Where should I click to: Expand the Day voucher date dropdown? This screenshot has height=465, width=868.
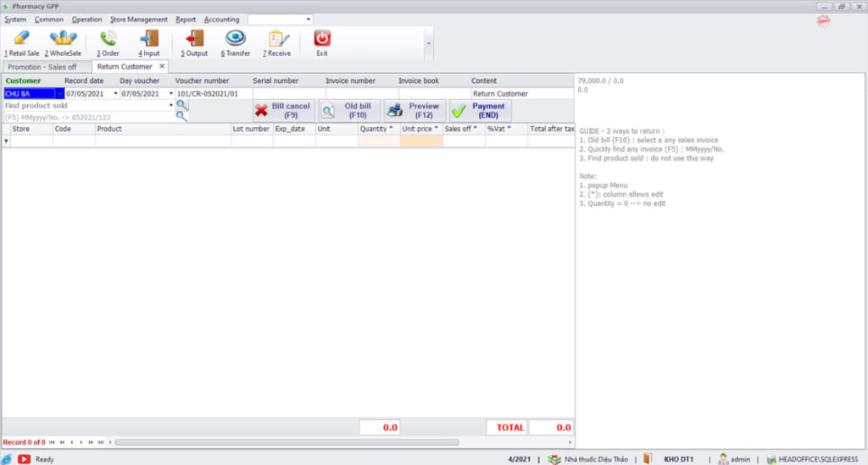tap(170, 94)
